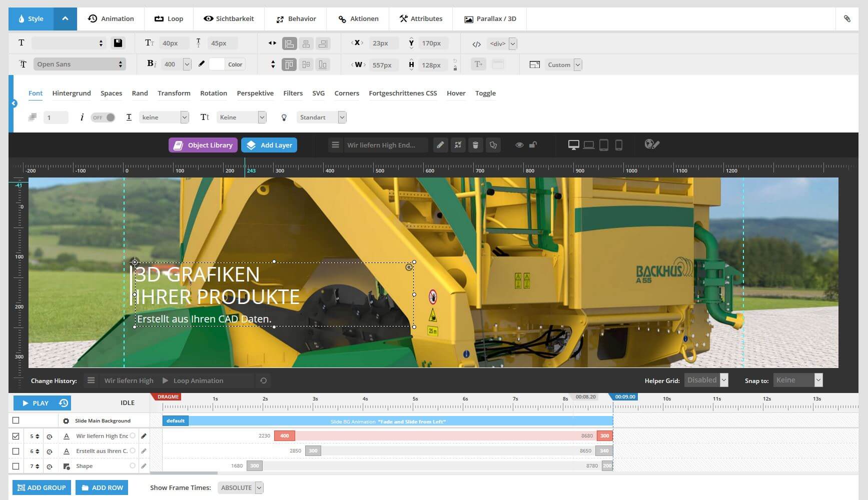Screen dimensions: 868x500
Task: Switch to notebook device preview icon
Action: (589, 145)
